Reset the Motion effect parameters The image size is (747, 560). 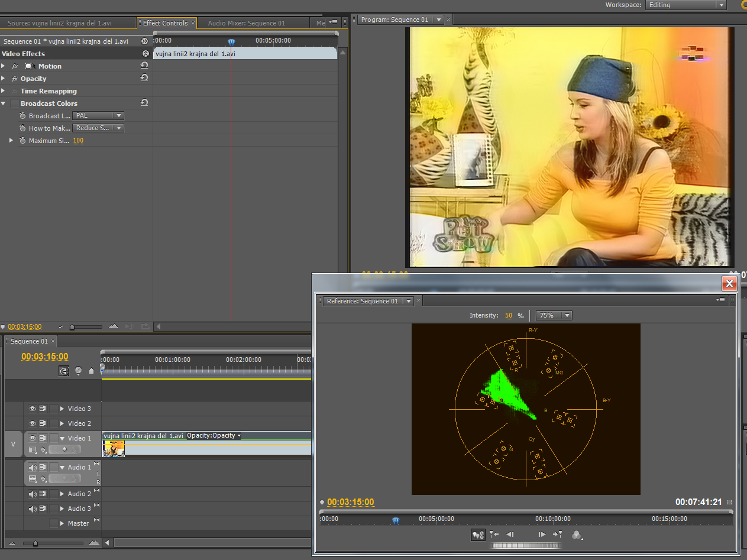pyautogui.click(x=144, y=66)
